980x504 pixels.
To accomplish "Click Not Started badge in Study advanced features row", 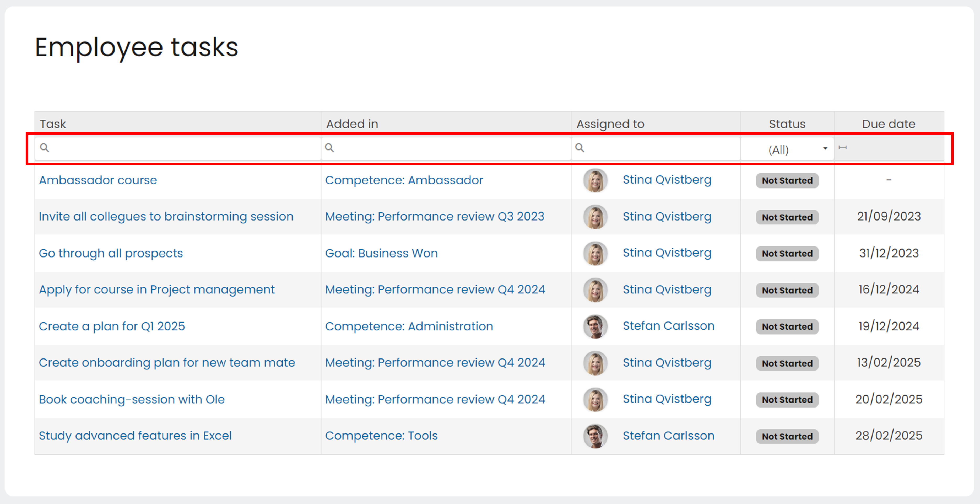I will 787,436.
